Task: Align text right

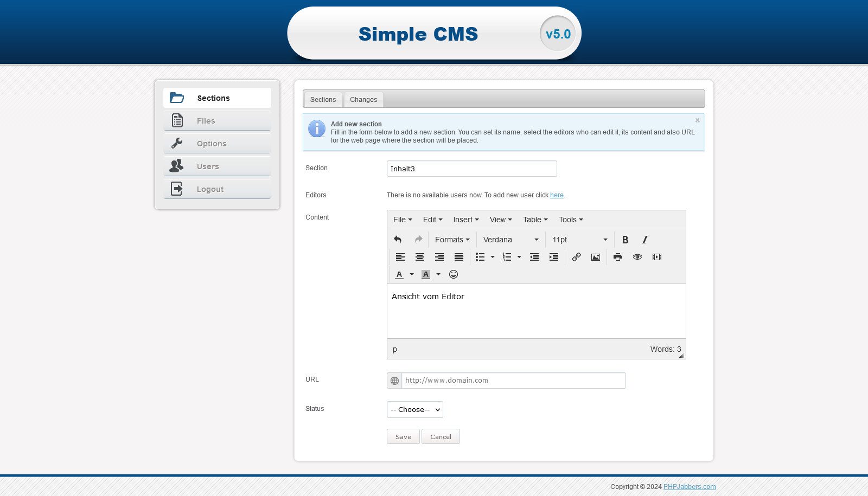Action: coord(439,257)
